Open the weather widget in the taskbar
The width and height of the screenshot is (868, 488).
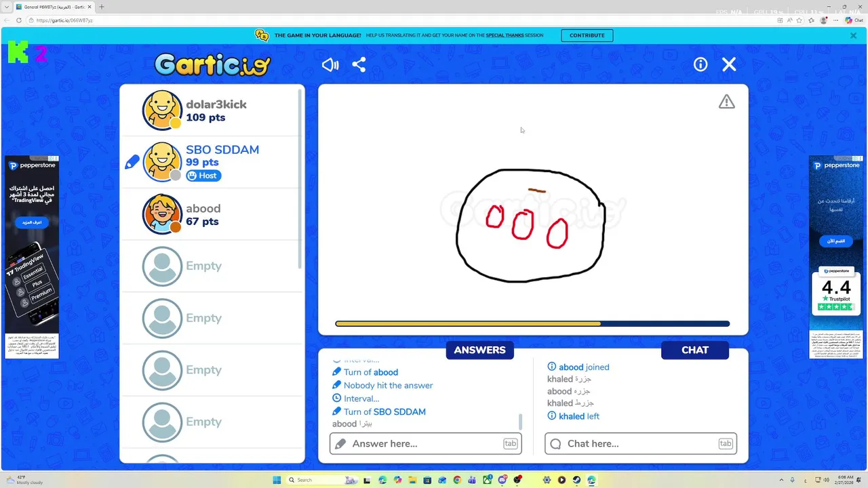pos(24,480)
